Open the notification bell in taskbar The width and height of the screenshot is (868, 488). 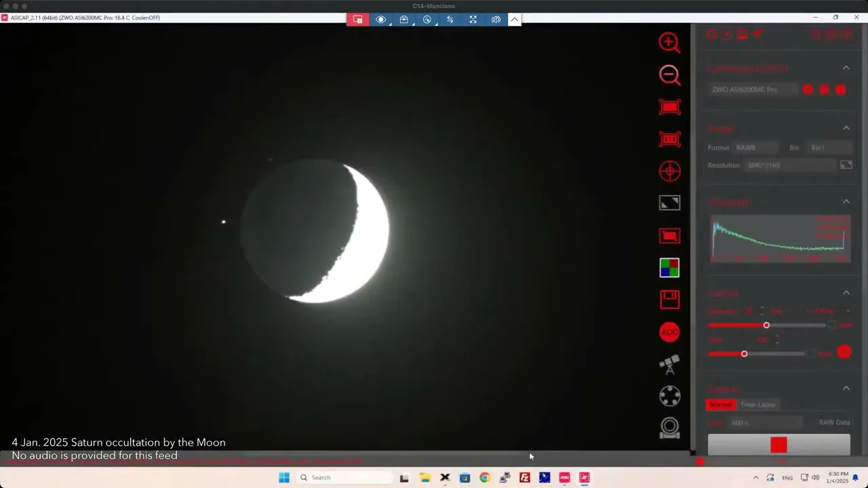(x=856, y=477)
